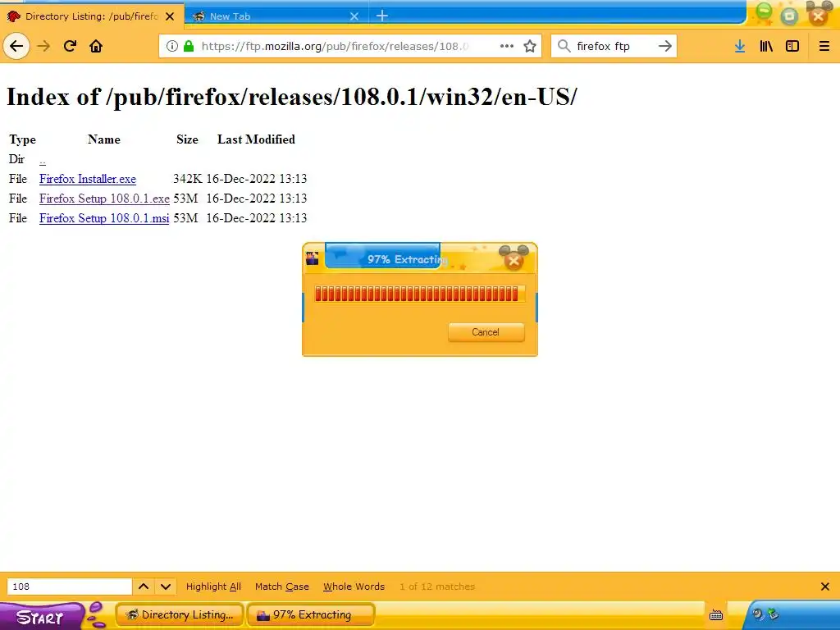This screenshot has width=840, height=630.
Task: Bookmark this page with the star
Action: pyautogui.click(x=530, y=46)
